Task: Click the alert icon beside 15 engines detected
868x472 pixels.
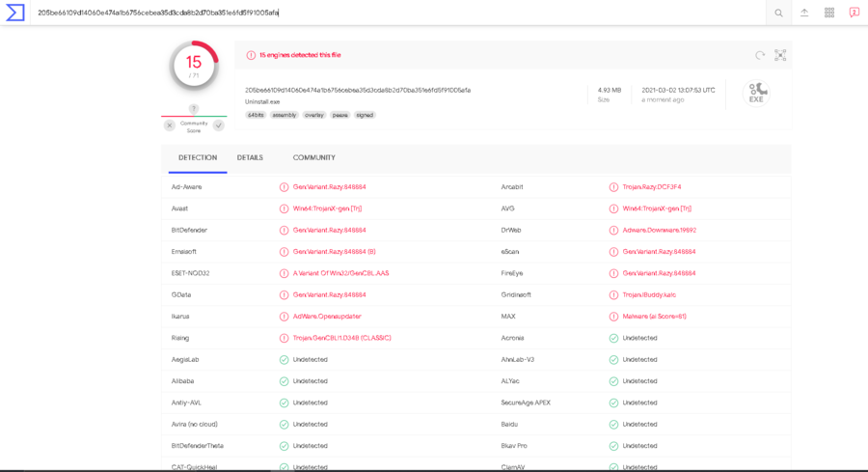Action: pyautogui.click(x=251, y=55)
